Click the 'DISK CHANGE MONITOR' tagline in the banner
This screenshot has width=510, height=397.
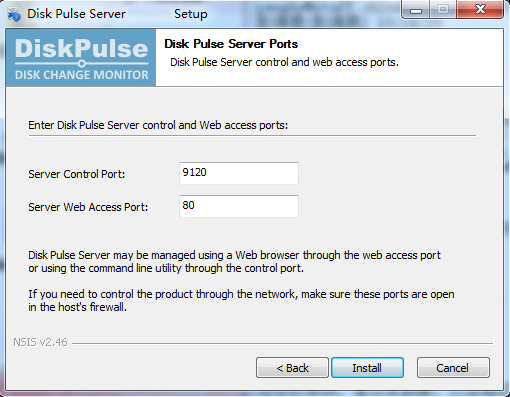click(82, 75)
